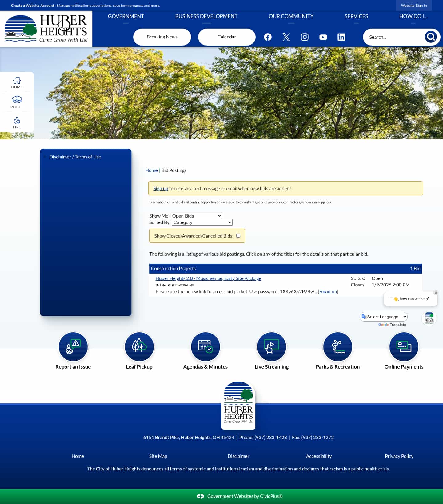
Task: Open the BUSINESS DEVELOPMENT menu
Action: 206,16
